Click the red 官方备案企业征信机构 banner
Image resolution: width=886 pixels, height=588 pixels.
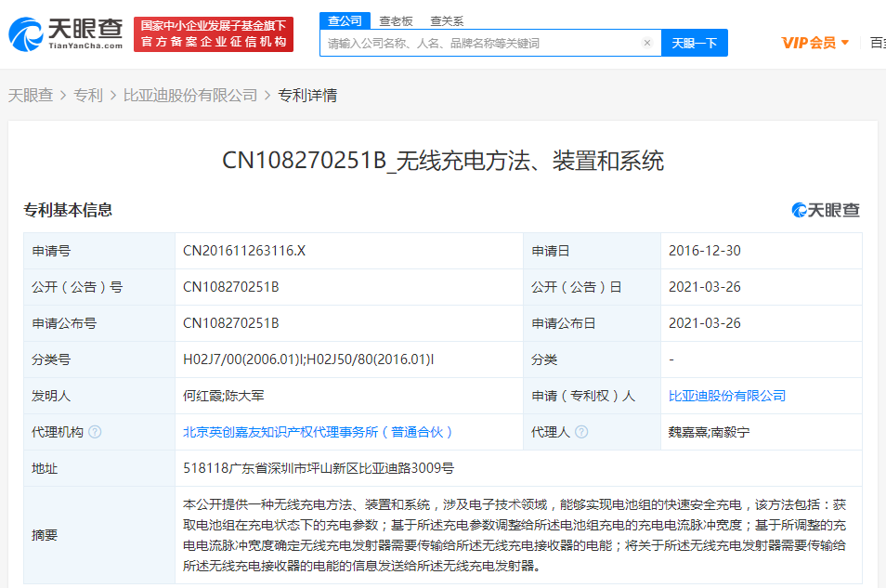point(214,34)
